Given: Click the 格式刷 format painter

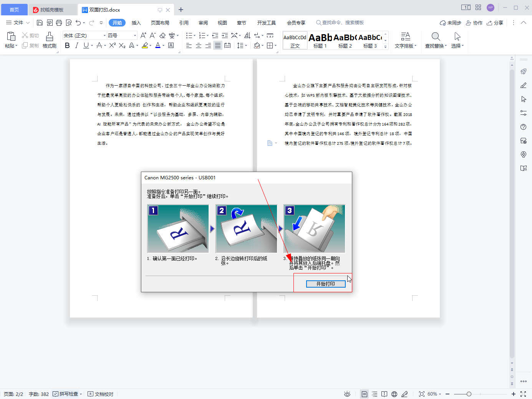Looking at the screenshot, I should (x=50, y=40).
